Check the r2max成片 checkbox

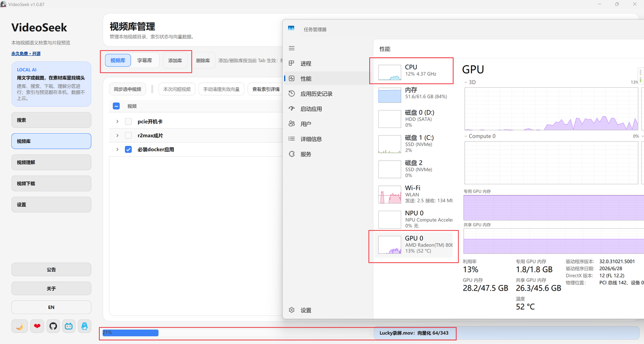click(x=128, y=136)
